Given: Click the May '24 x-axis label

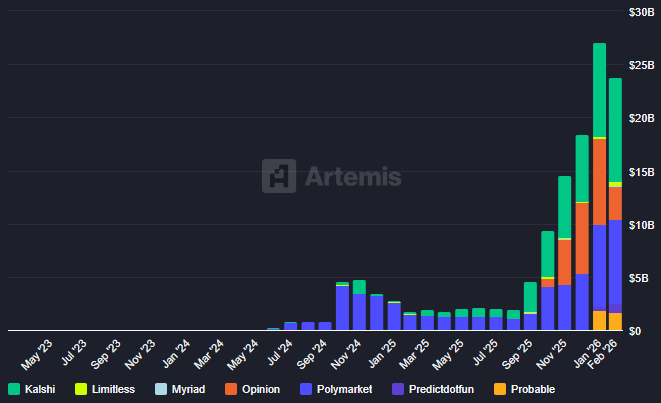Looking at the screenshot, I should pos(243,355).
